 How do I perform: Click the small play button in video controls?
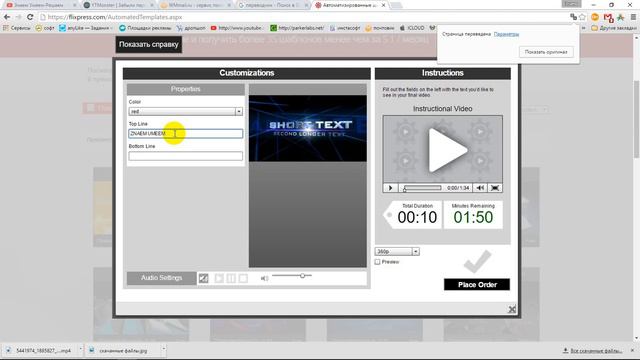[390, 188]
